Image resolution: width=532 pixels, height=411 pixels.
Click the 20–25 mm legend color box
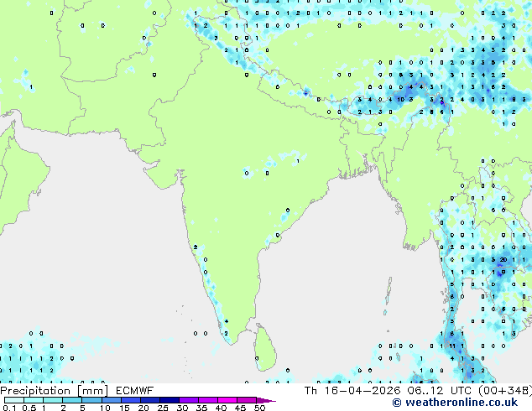(x=149, y=400)
